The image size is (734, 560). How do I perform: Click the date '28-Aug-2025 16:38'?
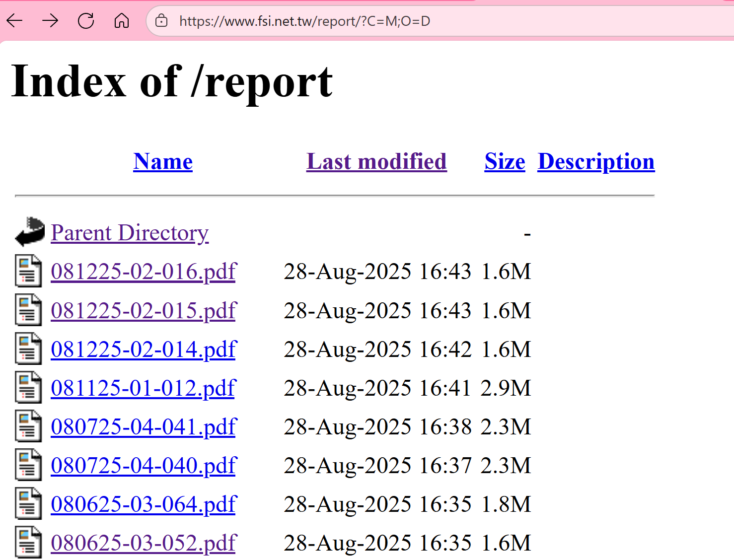(377, 427)
